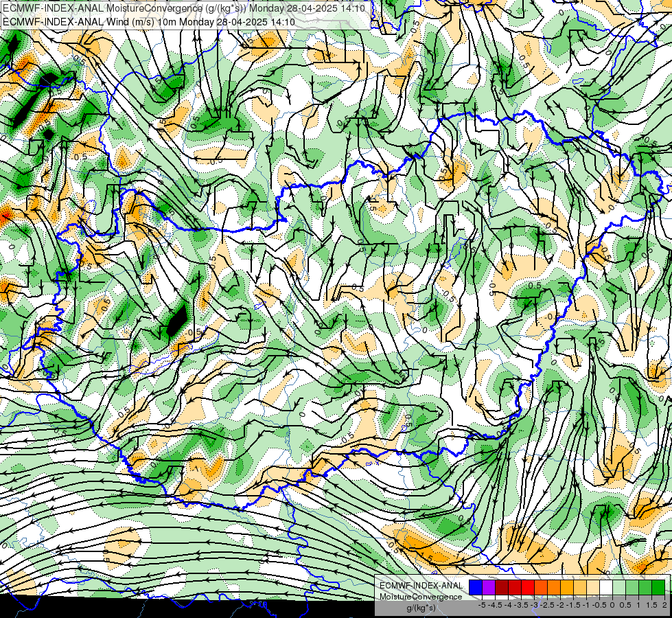Click the 2 tick on legend scale

[664, 605]
